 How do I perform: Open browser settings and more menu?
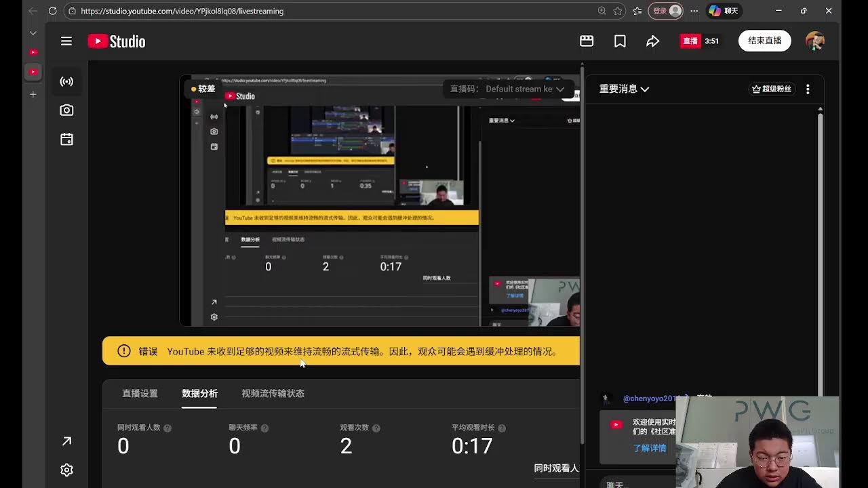coord(694,11)
